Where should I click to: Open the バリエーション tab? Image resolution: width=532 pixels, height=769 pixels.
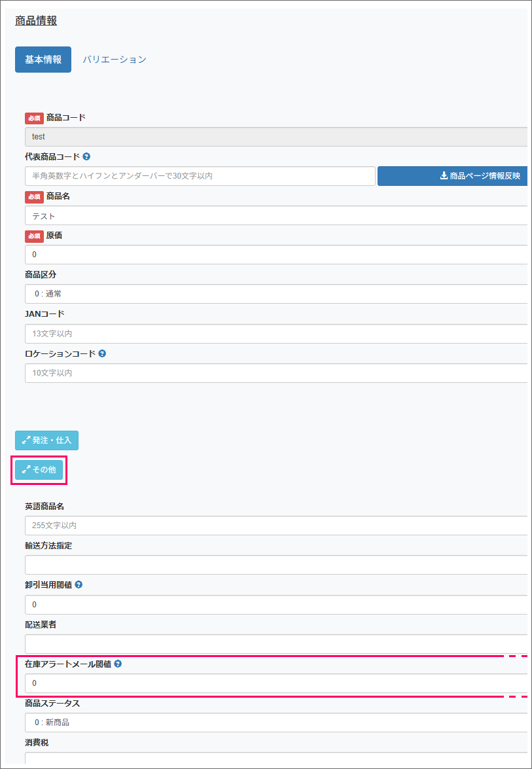pyautogui.click(x=115, y=60)
